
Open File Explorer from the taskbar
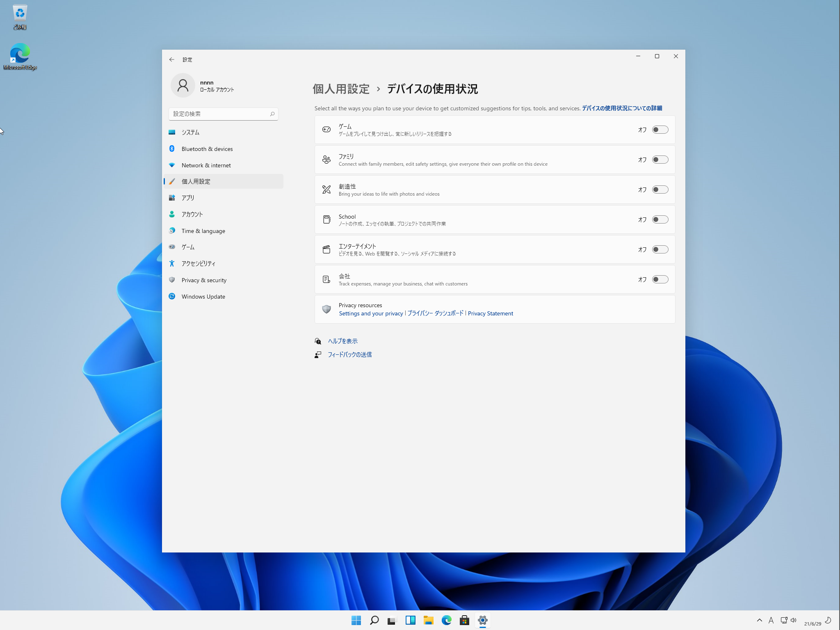[x=428, y=620]
